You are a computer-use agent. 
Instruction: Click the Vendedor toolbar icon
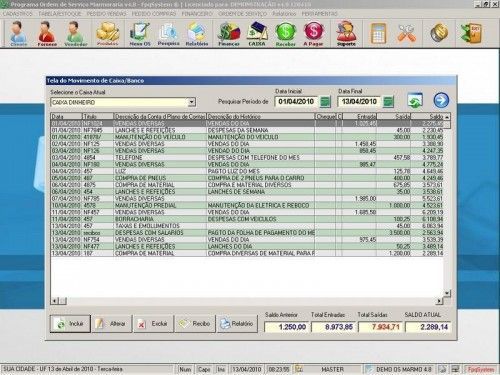[75, 33]
